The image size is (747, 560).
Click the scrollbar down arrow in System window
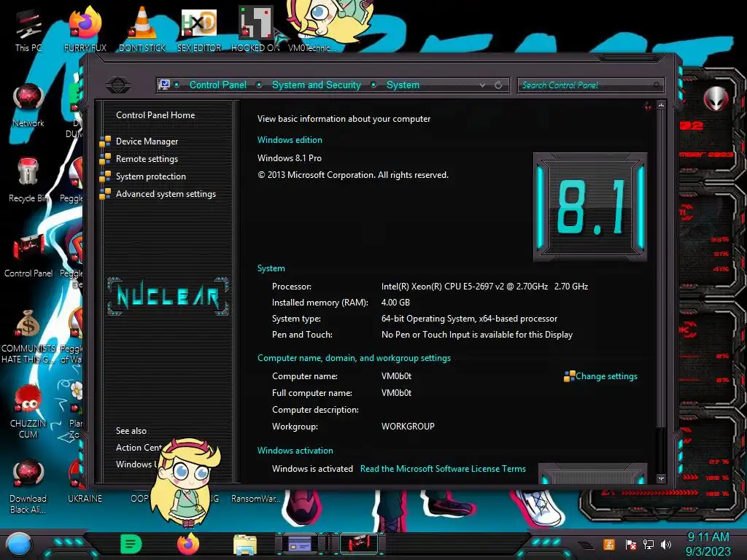[661, 478]
